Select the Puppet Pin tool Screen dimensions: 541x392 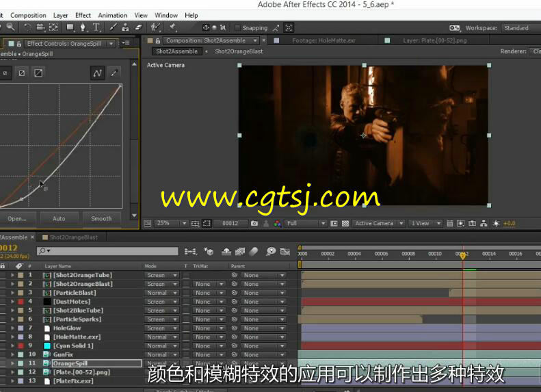pyautogui.click(x=172, y=27)
